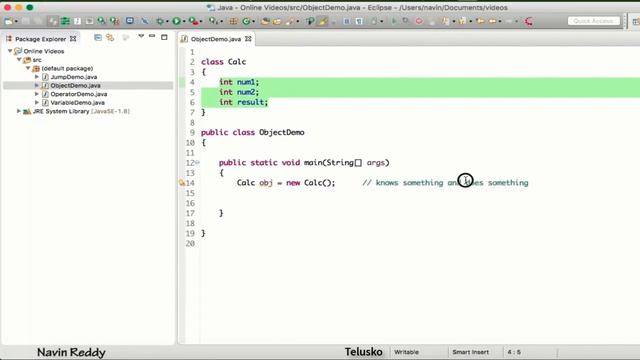Select VariableDemo.java in Package Explorer
640x360 pixels.
pos(77,102)
